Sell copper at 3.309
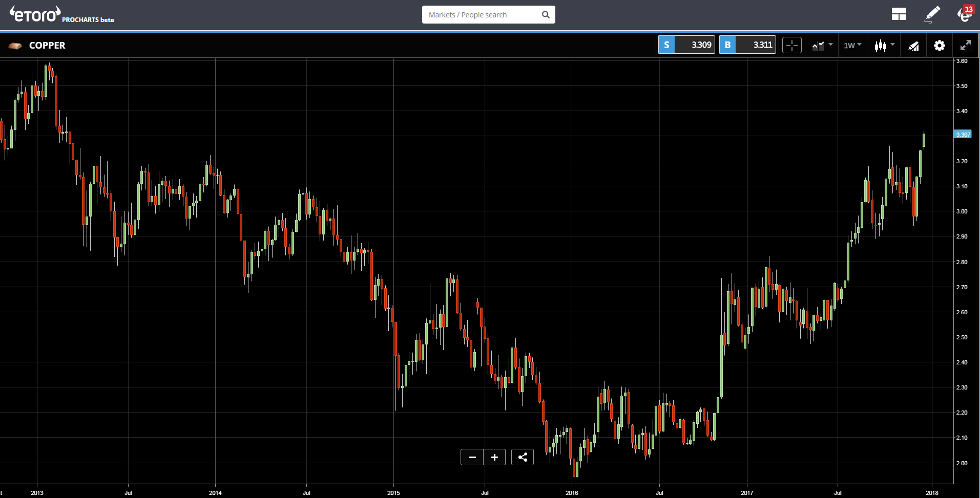 [x=686, y=45]
